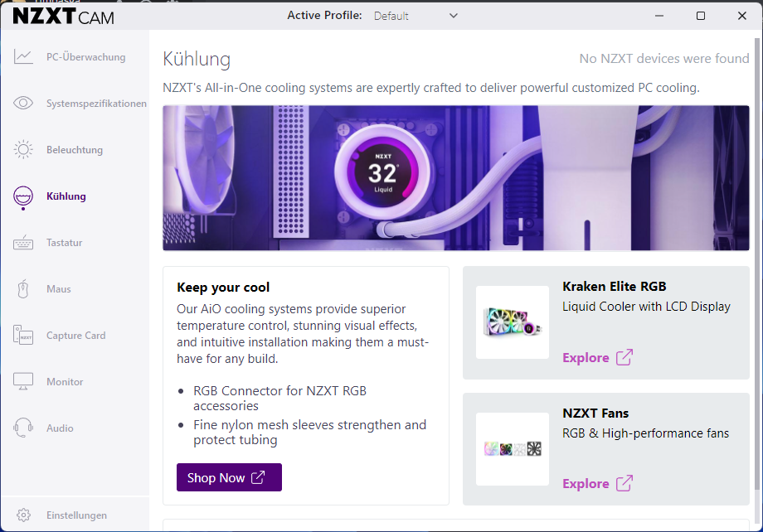The height and width of the screenshot is (532, 763).
Task: Select the Kühlung menu entry
Action: [75, 196]
